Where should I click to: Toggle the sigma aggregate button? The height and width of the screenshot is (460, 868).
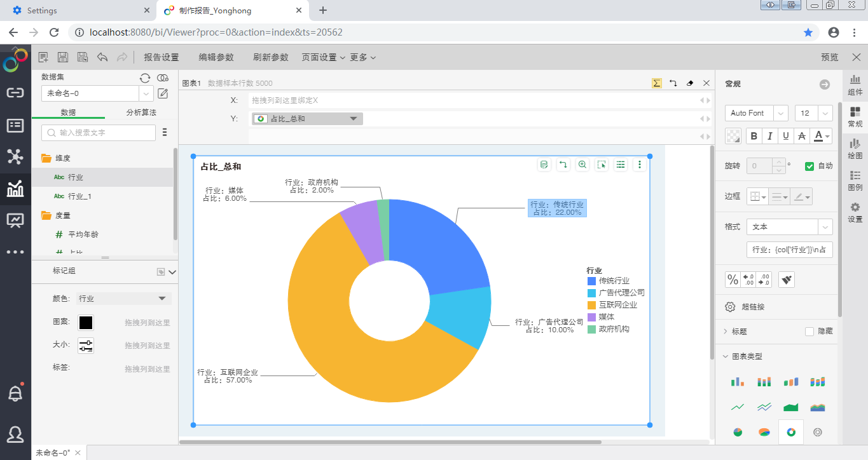(657, 83)
